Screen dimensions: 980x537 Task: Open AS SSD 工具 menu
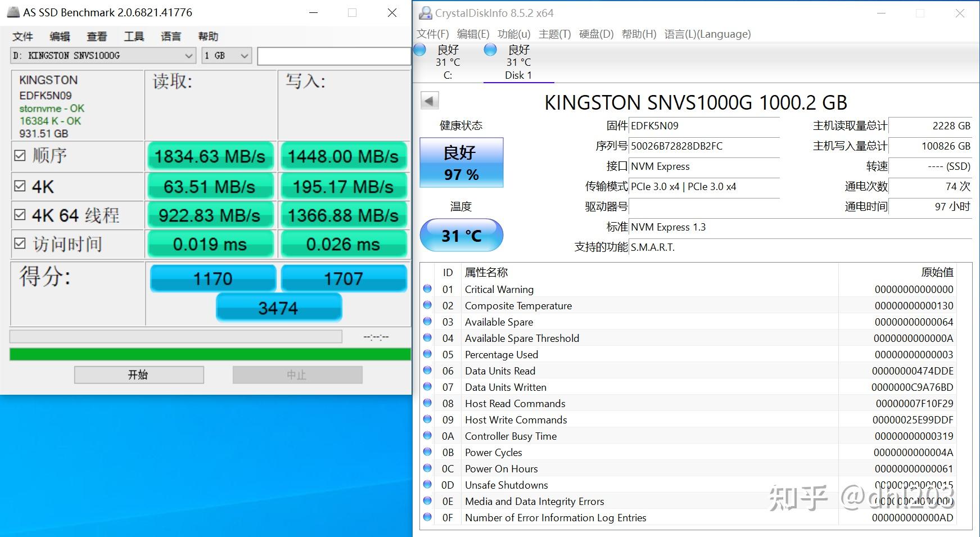click(134, 37)
